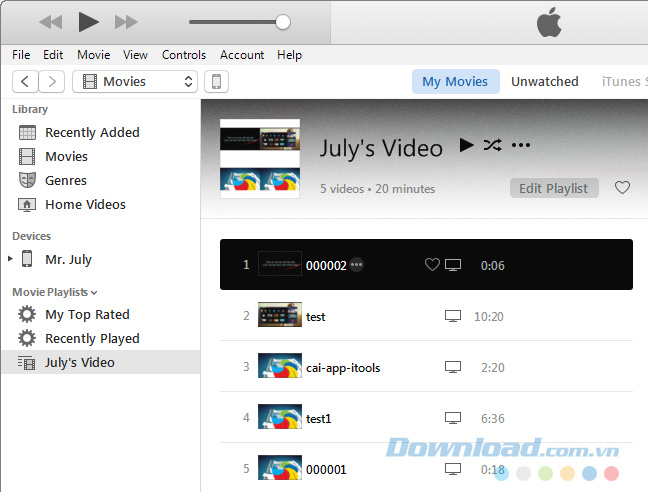This screenshot has width=648, height=492.
Task: Select the test video row
Action: click(426, 316)
